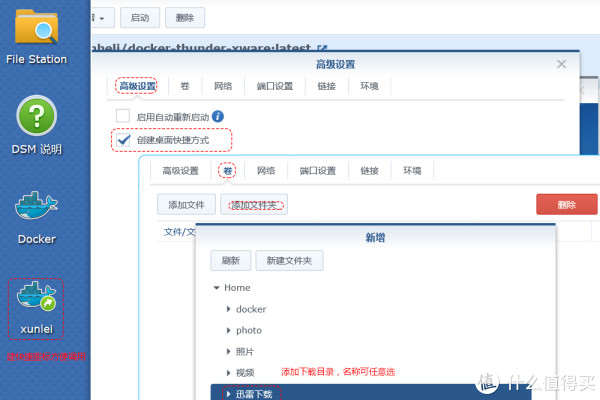The image size is (600, 400).
Task: Expand the 照片 folder node
Action: 228,351
